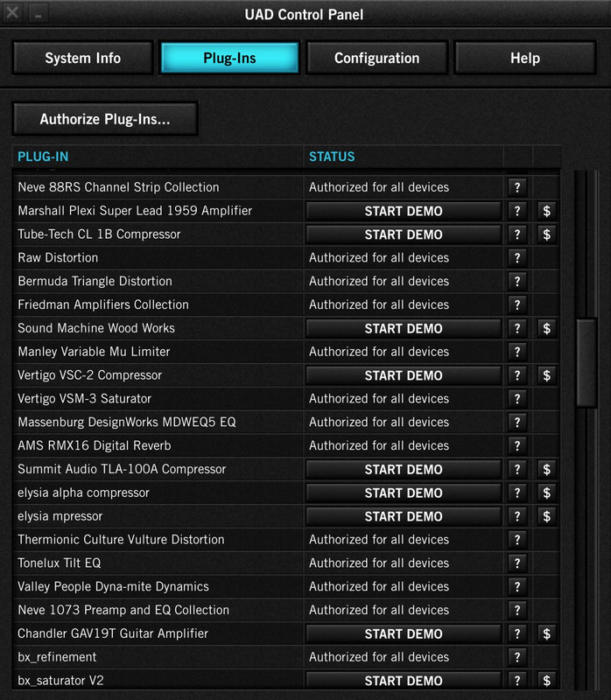Image resolution: width=611 pixels, height=700 pixels.
Task: Buy Chandler GAV19T Guitar Amplifier
Action: pyautogui.click(x=546, y=633)
